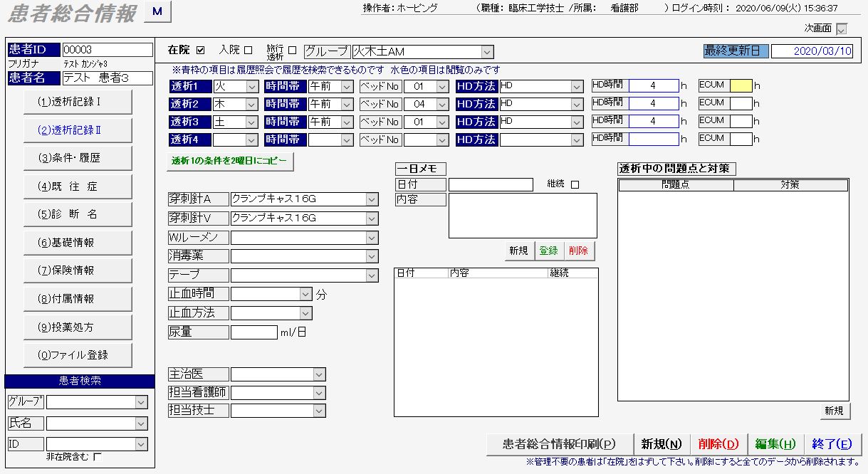Image resolution: width=868 pixels, height=474 pixels.
Task: Click 削除 next to the 登録 button
Action: coord(579,251)
